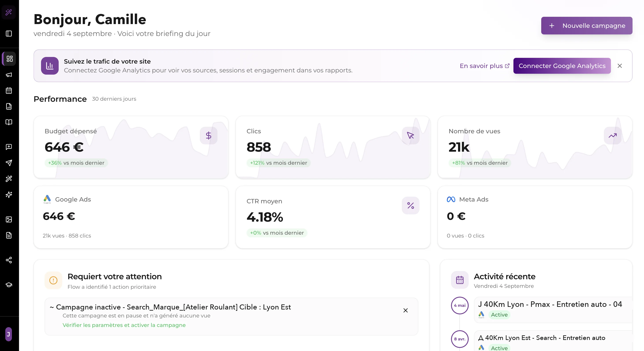The height and width of the screenshot is (351, 644).
Task: Click the 4 mai timeline marker
Action: coord(460,306)
